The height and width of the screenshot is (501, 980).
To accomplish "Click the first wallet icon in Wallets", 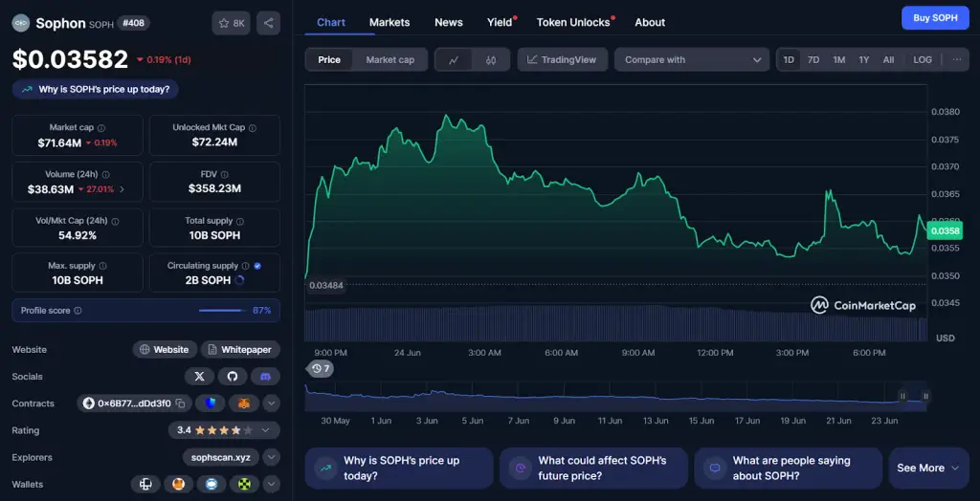I will pos(145,484).
